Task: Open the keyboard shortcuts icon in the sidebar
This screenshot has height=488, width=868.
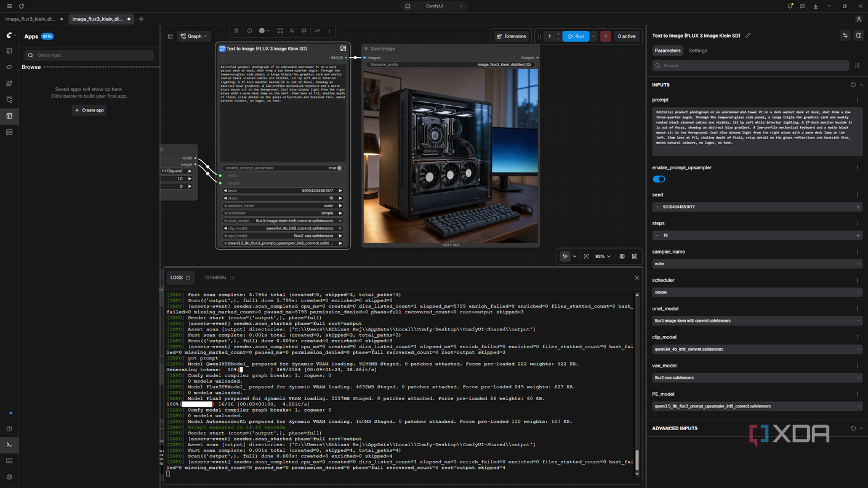Action: [9, 461]
